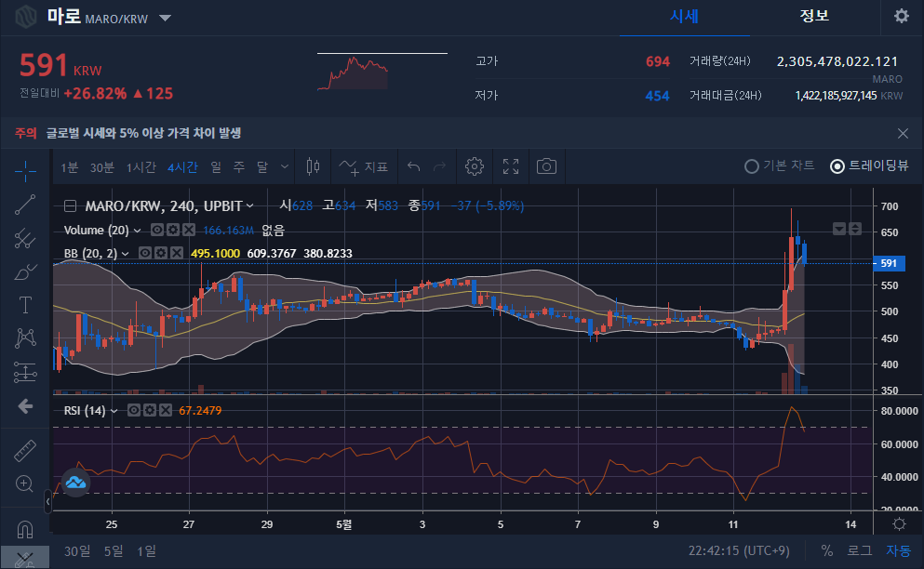Select the 기본 차트 radio option

pyautogui.click(x=779, y=166)
